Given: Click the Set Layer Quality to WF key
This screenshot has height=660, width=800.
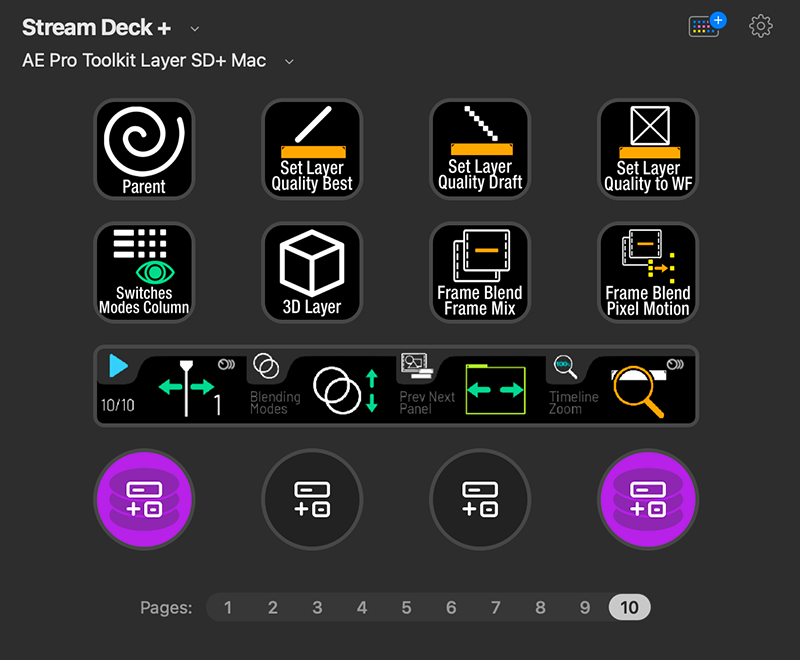Looking at the screenshot, I should pos(648,149).
